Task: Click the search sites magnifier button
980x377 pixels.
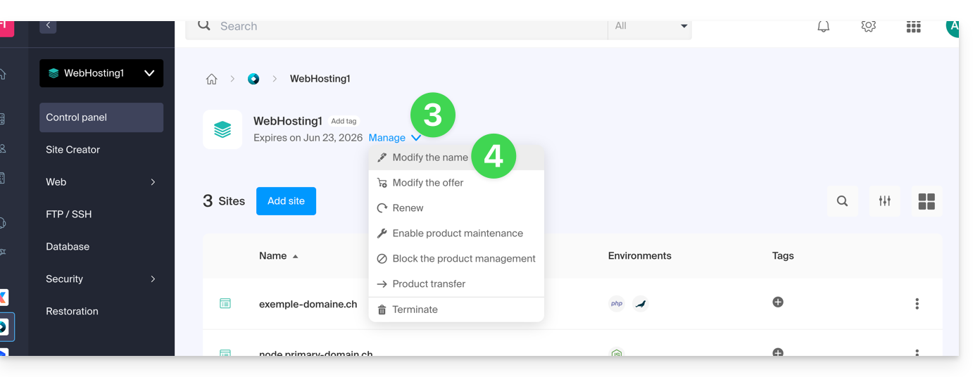Action: tap(842, 201)
